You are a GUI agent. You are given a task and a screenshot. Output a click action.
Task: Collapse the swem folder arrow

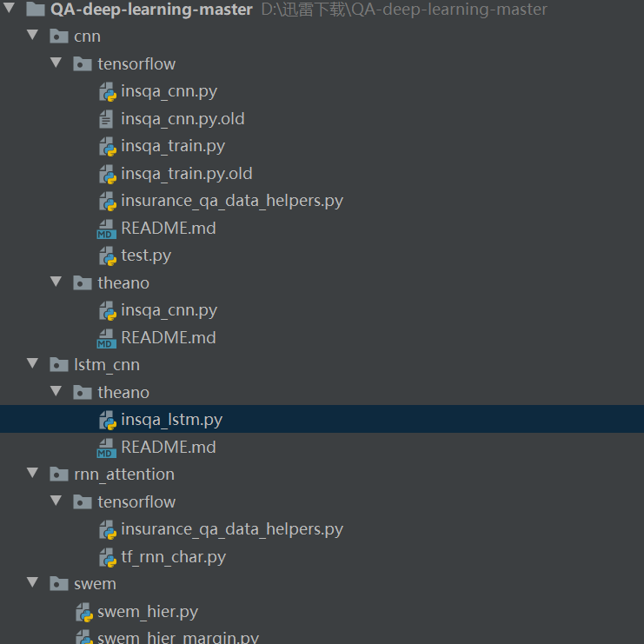click(33, 584)
